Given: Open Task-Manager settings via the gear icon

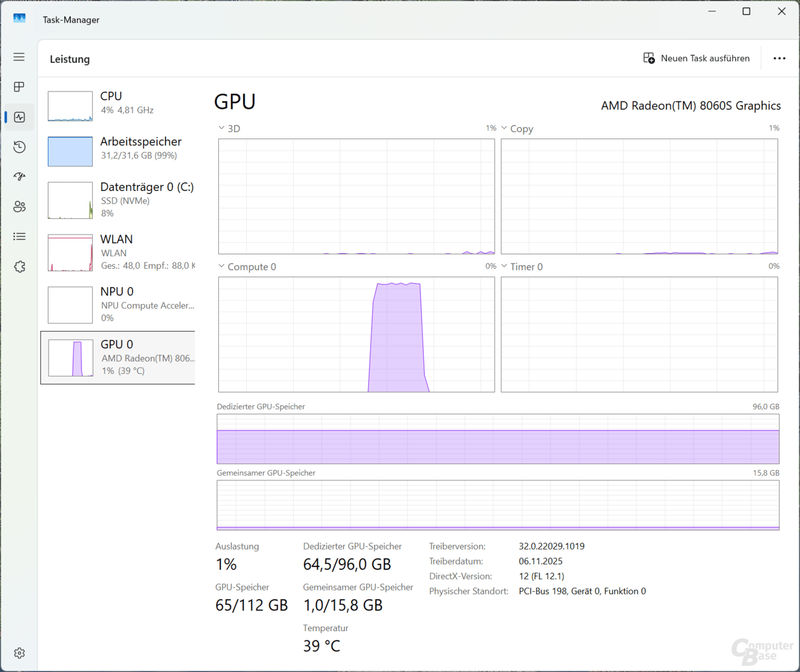Looking at the screenshot, I should (x=19, y=652).
